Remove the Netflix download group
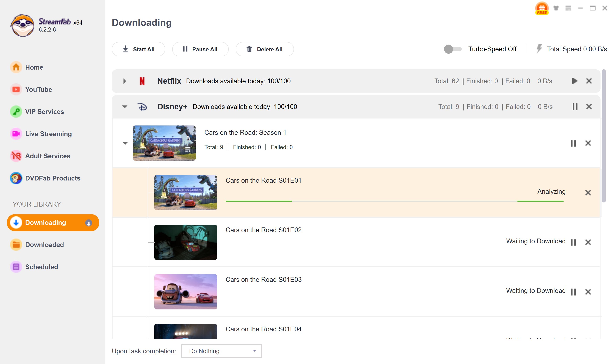The height and width of the screenshot is (364, 614). (x=589, y=81)
